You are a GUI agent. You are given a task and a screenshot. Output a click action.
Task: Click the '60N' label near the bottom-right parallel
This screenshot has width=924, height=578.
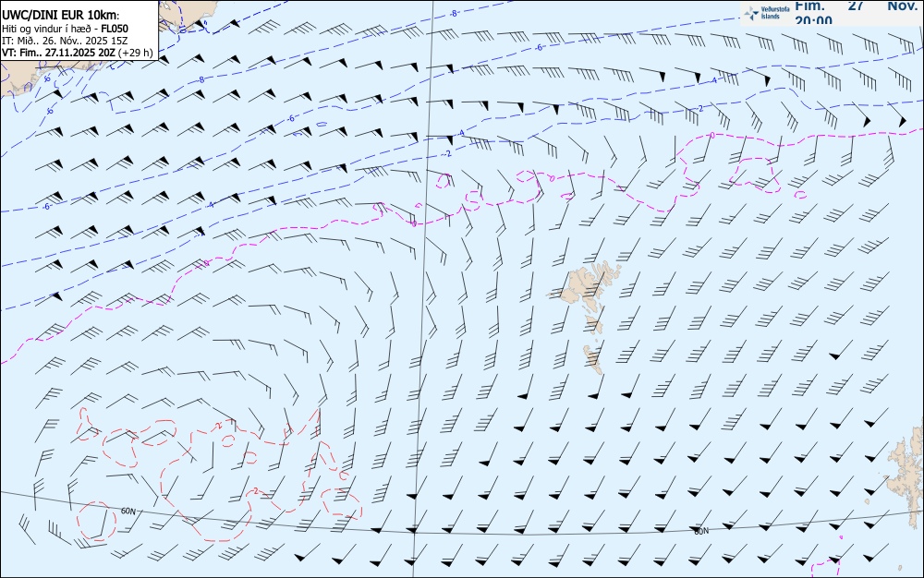click(x=701, y=531)
